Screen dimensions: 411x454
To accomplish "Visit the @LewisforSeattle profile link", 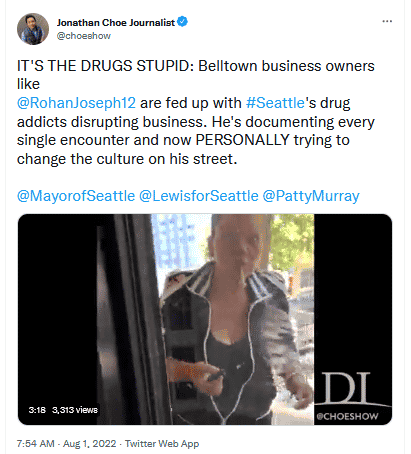I will pos(199,196).
